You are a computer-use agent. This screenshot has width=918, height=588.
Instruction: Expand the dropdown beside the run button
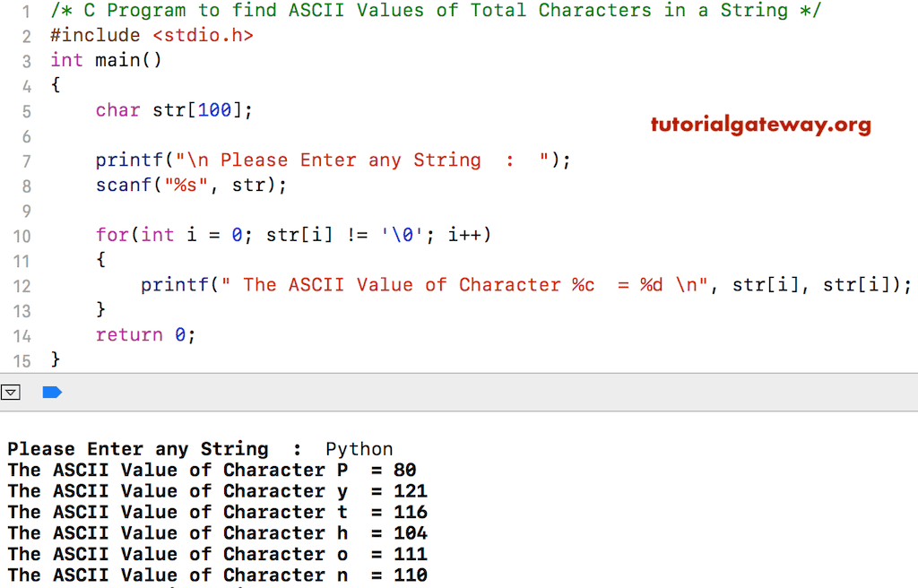[12, 392]
